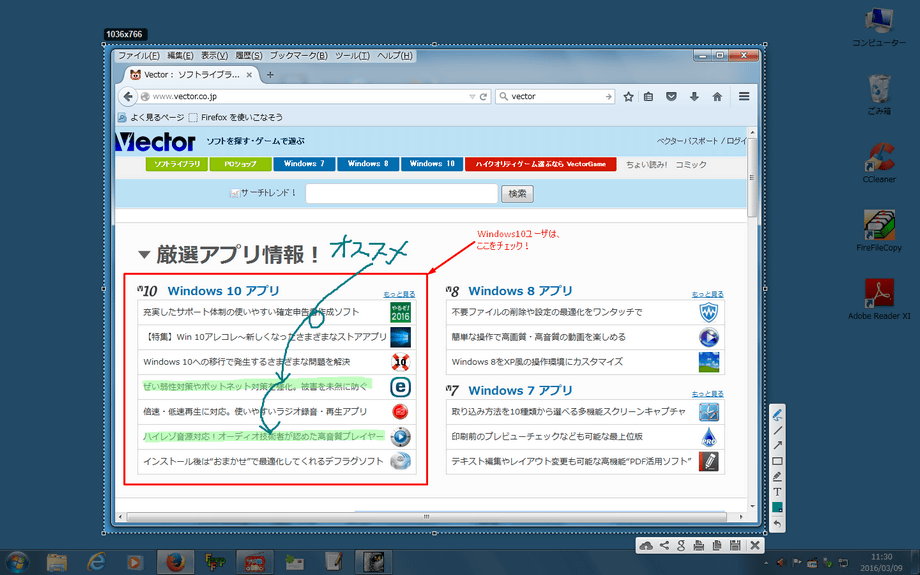Screen dimensions: 920x575
Task: Open the Adobe Reader XI desktop shortcut
Action: (x=878, y=299)
